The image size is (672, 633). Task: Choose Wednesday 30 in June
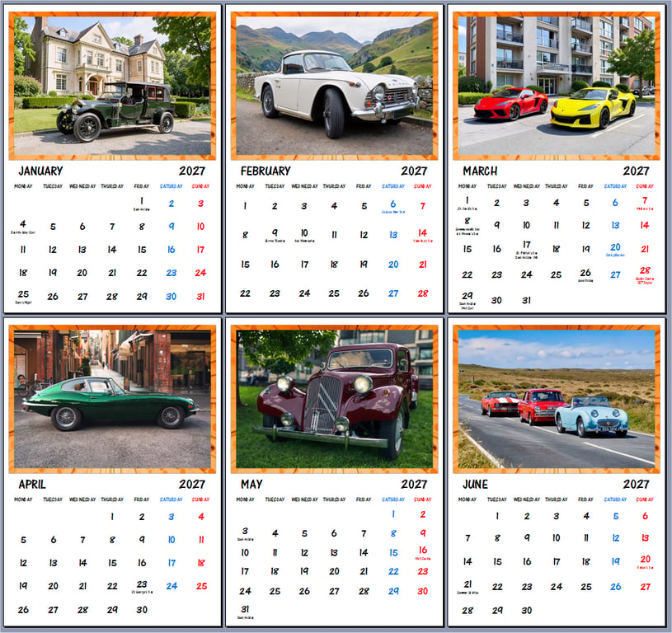(x=526, y=610)
